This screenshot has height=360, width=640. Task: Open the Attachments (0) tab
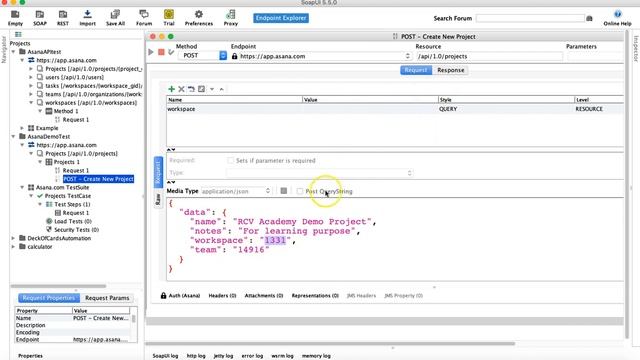pos(264,296)
